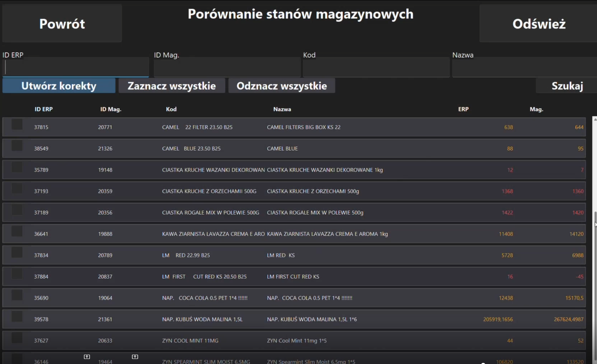Select Zaznacz wszystkie button
Screen dimensions: 597x364
click(172, 86)
